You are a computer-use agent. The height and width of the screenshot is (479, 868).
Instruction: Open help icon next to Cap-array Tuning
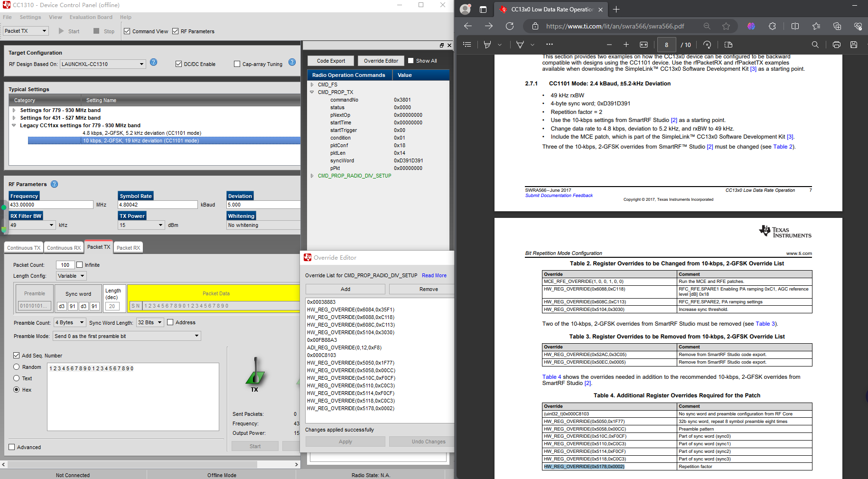(x=292, y=62)
